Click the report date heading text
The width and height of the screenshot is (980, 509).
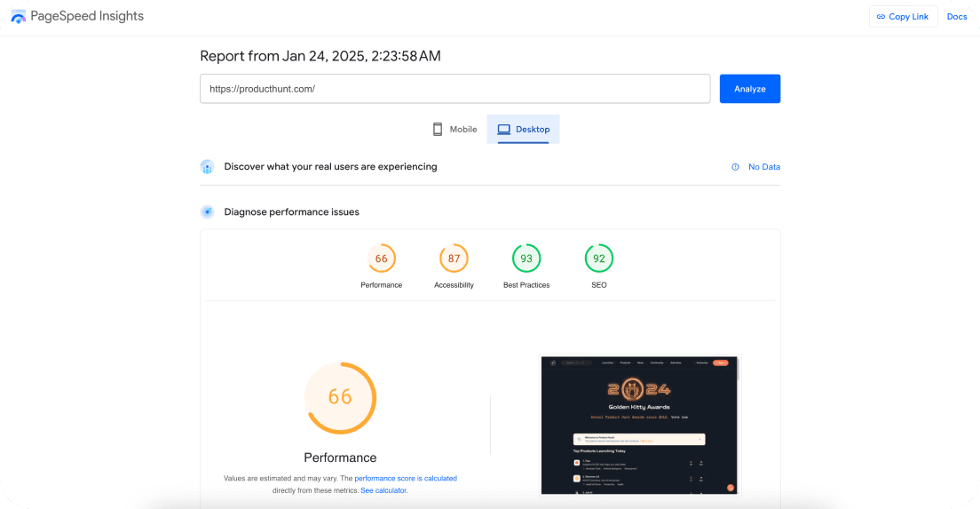320,56
